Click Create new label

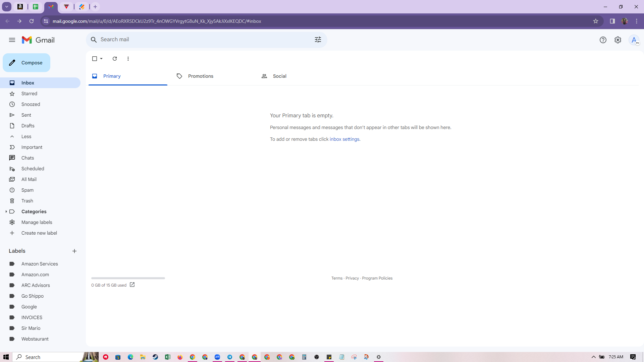40,233
